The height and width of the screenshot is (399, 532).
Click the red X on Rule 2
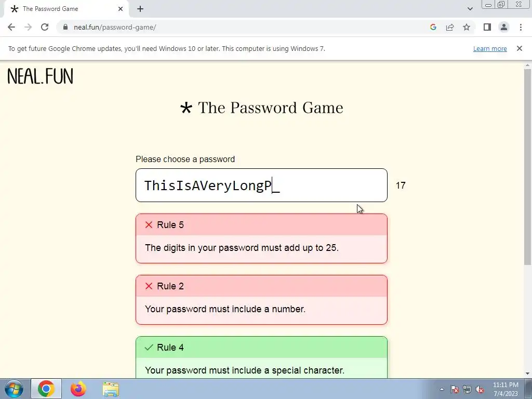click(x=149, y=286)
